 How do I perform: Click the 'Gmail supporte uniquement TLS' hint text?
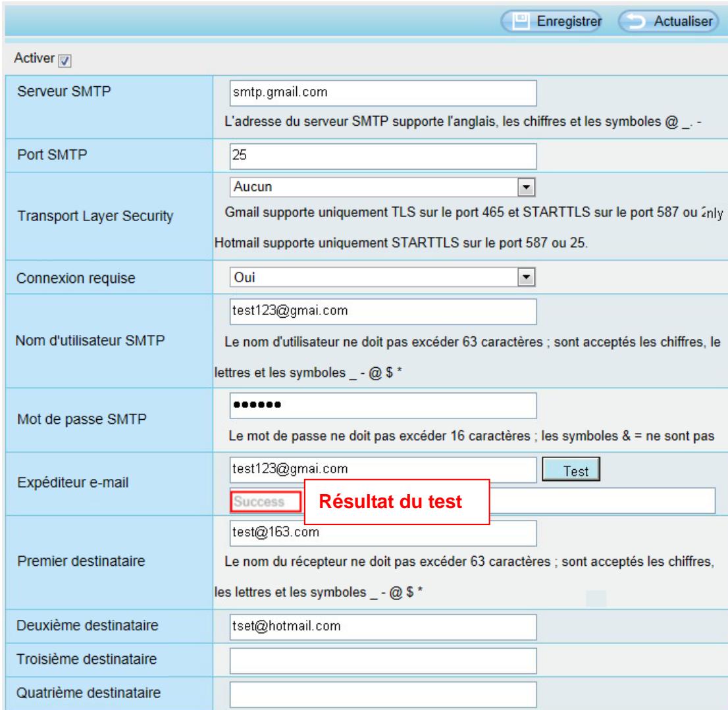point(473,213)
